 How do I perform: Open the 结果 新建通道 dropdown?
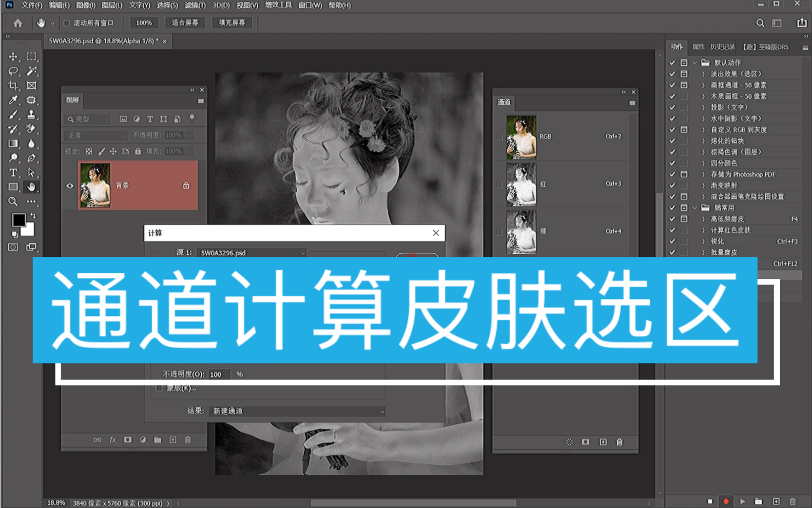[297, 411]
